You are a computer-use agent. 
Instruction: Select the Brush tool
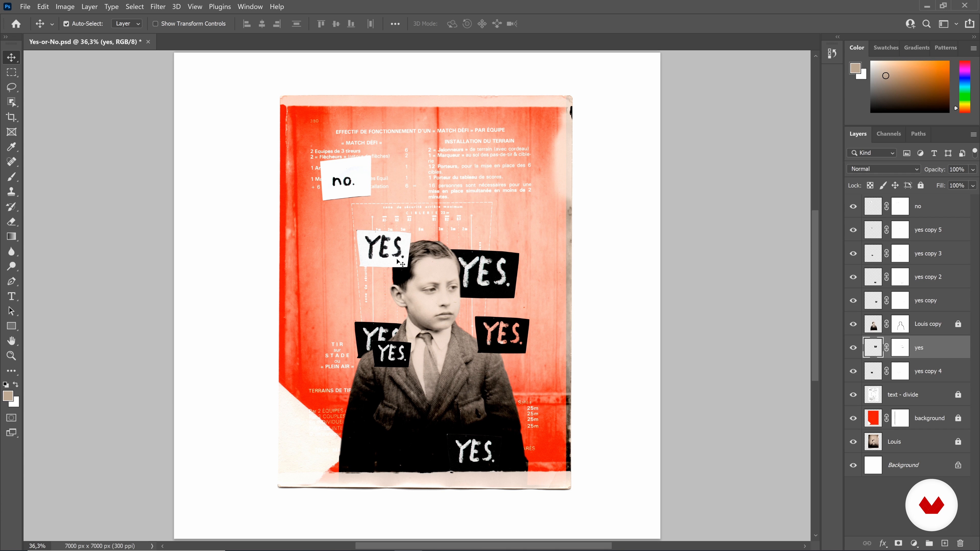(11, 177)
